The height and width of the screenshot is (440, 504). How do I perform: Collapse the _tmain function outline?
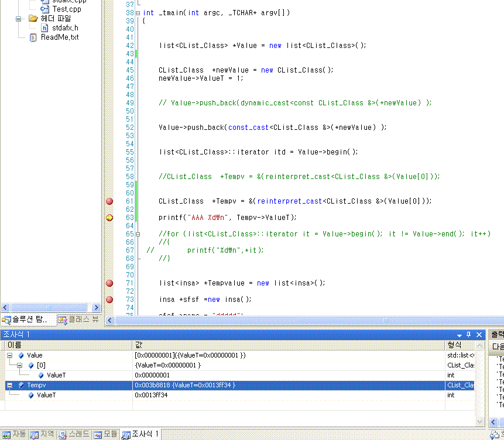point(138,13)
